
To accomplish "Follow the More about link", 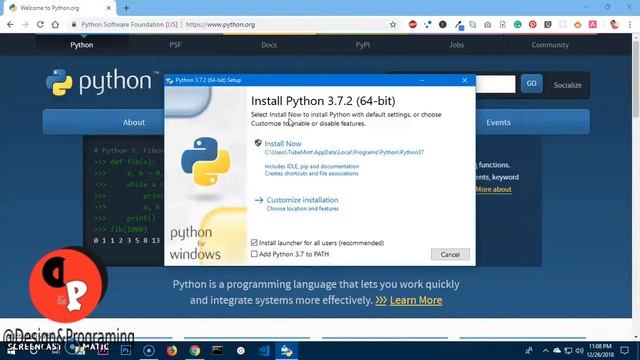I will click(493, 189).
